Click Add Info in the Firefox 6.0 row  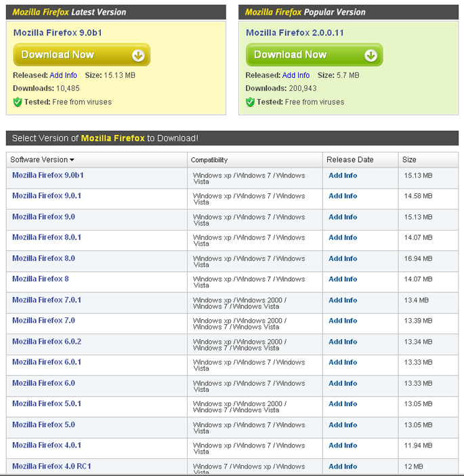pos(343,383)
